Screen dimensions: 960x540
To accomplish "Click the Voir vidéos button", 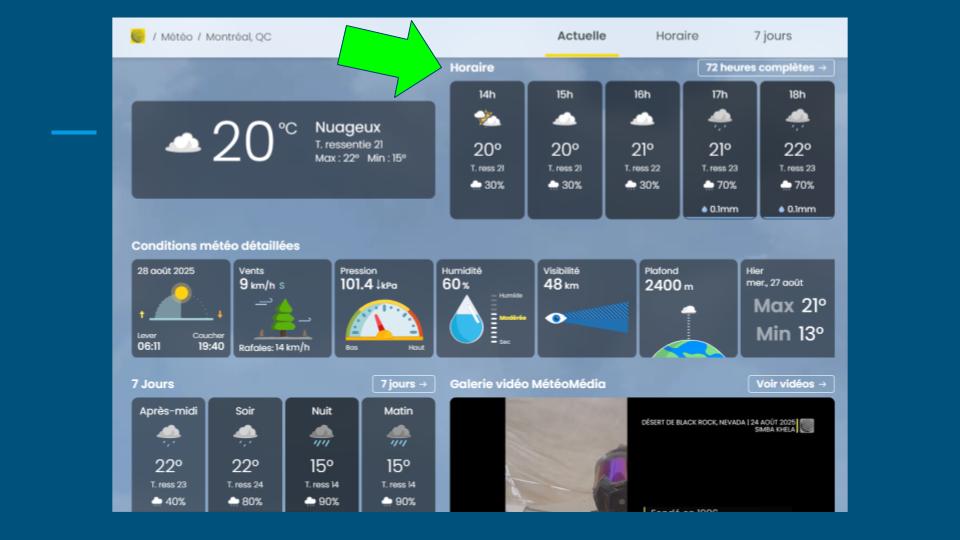I will tap(790, 384).
